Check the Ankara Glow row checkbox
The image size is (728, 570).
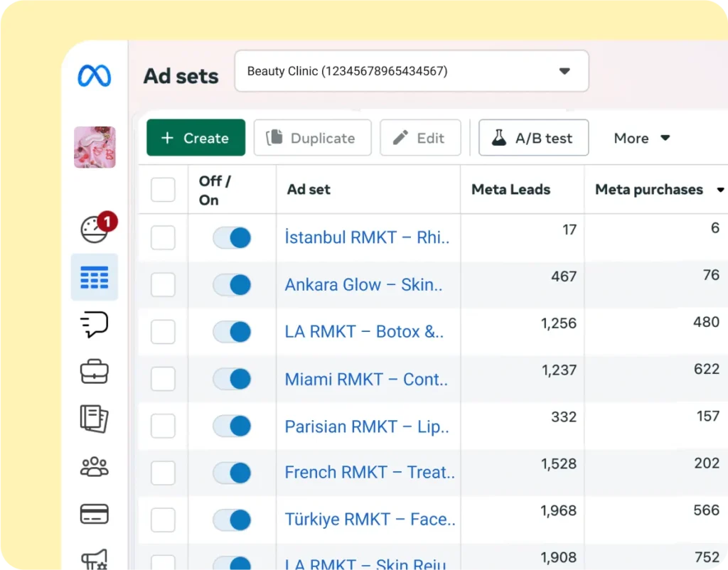(x=163, y=284)
